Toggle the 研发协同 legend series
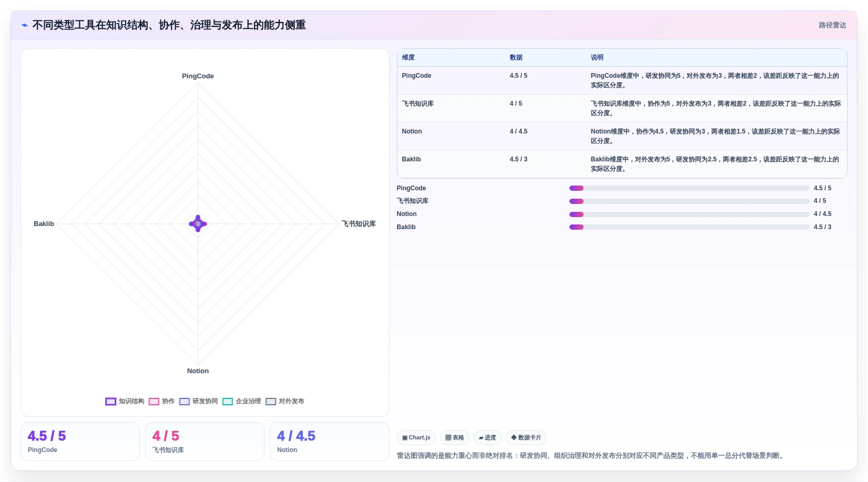868x482 pixels. [x=198, y=401]
